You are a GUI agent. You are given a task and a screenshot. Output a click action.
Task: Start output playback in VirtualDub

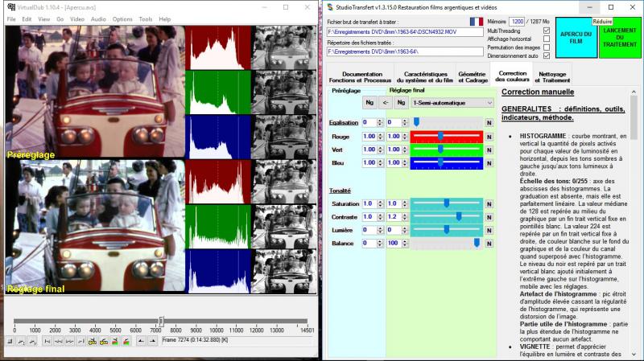[32, 341]
